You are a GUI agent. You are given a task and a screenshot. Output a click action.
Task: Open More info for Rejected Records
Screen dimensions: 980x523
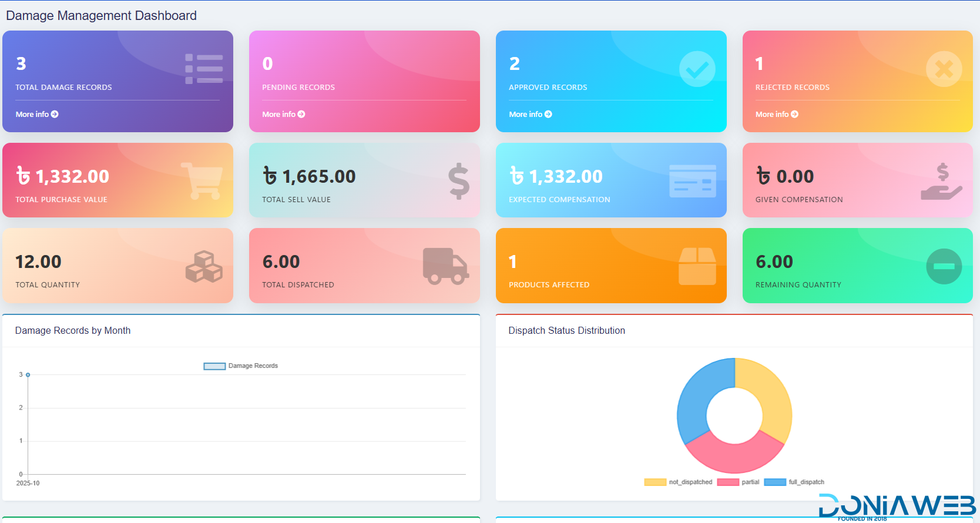777,115
